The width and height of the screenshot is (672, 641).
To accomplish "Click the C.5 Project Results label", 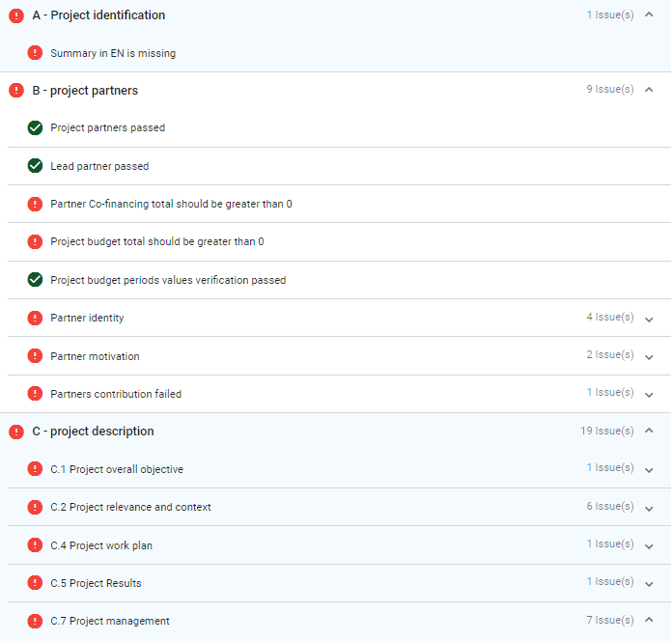I will [96, 583].
